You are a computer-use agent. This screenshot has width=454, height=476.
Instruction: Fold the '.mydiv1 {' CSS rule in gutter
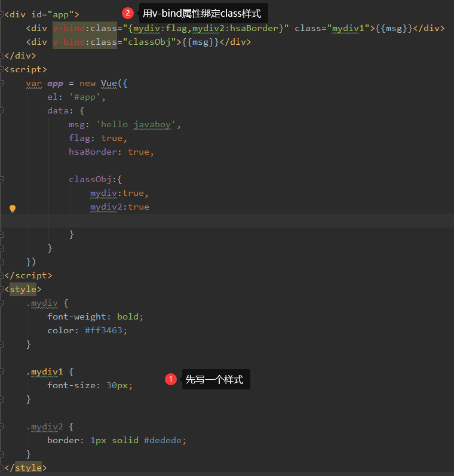1,371
